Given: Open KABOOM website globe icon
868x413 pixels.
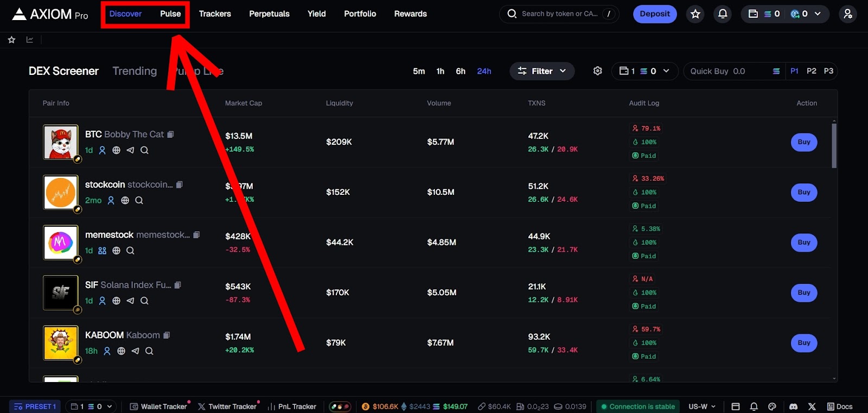Looking at the screenshot, I should point(121,351).
